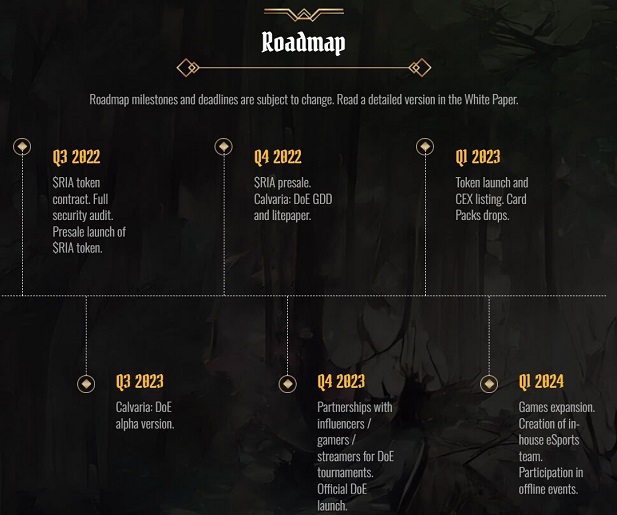Select the Q3 2023 heading
This screenshot has height=515, width=617.
coord(140,382)
